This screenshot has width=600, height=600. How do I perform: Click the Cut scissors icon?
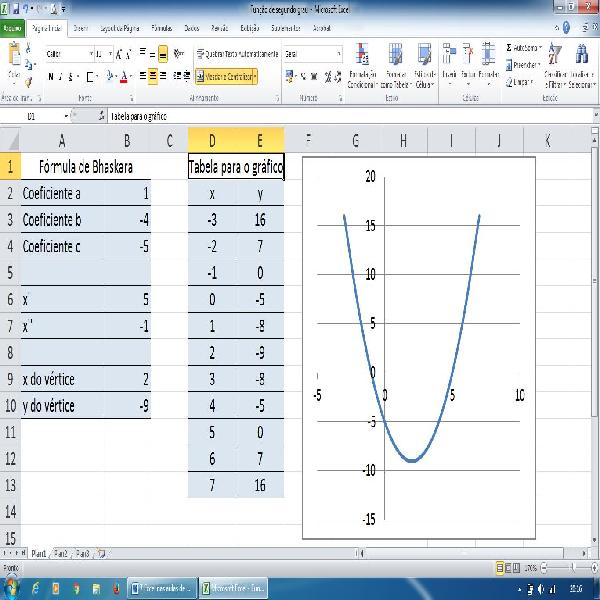28,48
